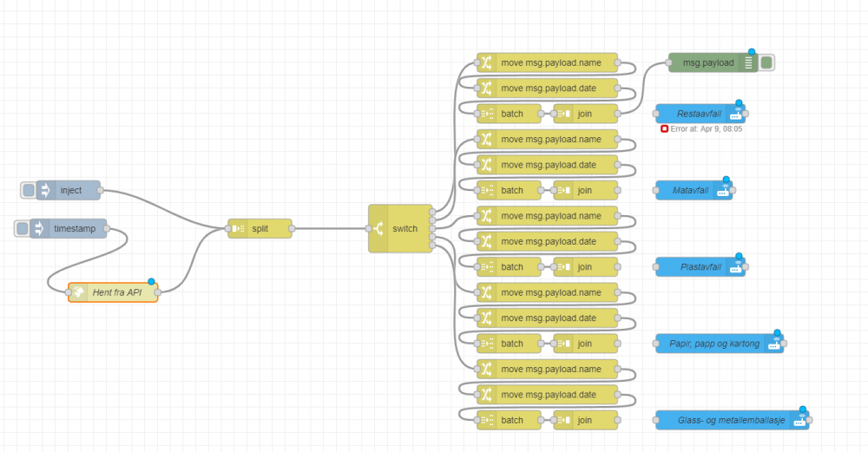Viewport: 868px width, 452px height.
Task: Click the Restavfall MQTT node icon
Action: tap(735, 114)
